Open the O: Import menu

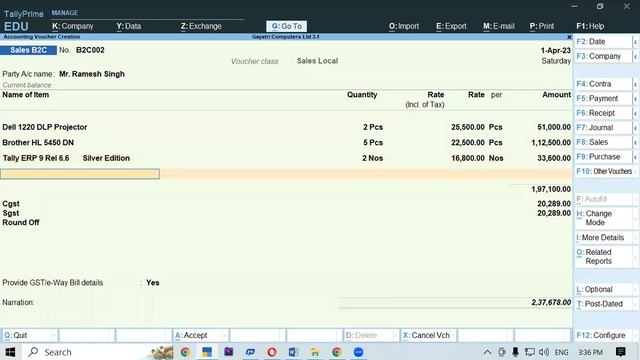[404, 26]
